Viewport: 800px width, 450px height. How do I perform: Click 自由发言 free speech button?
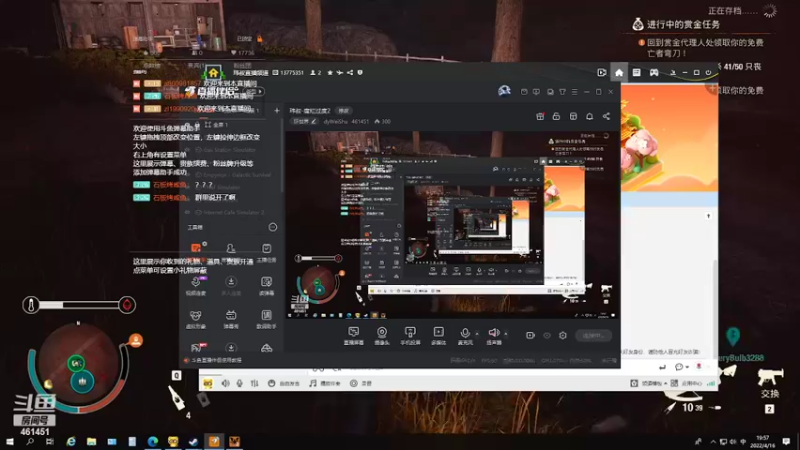click(x=284, y=383)
